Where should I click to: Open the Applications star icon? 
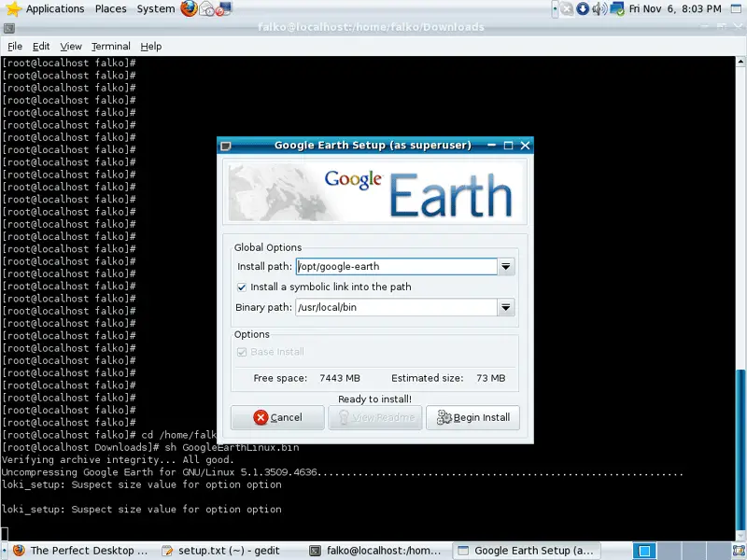coord(13,8)
